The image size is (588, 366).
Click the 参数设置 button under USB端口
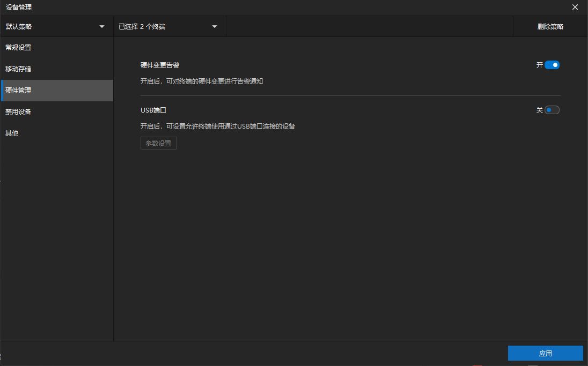click(x=158, y=143)
